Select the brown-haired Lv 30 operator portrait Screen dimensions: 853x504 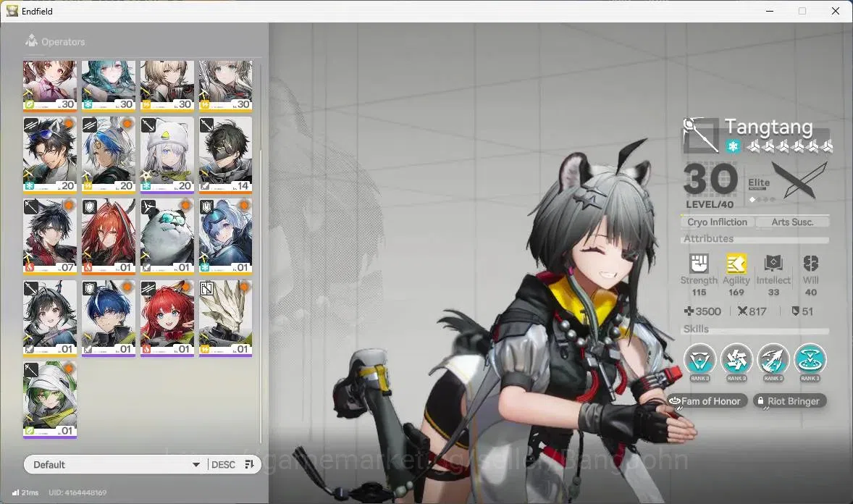point(50,85)
